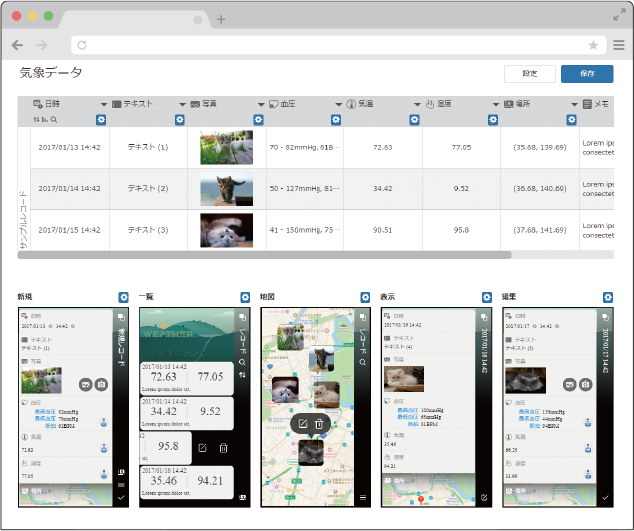Expand the 日時 column dropdown arrow
This screenshot has width=634, height=531.
[x=103, y=104]
